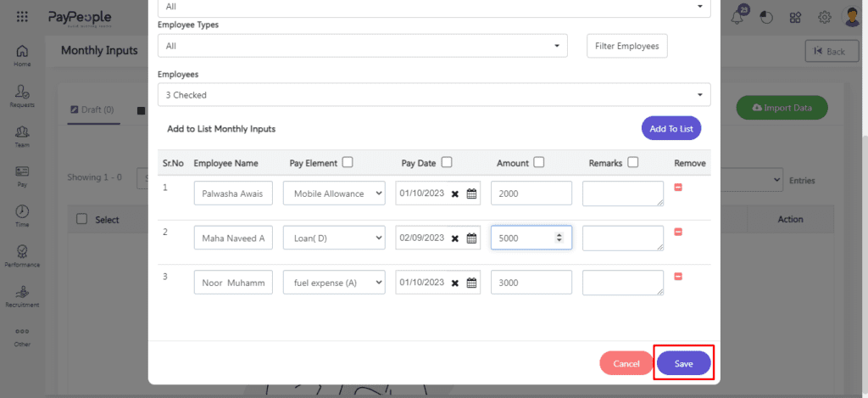Enable the Amount header checkbox
The height and width of the screenshot is (398, 868).
click(x=539, y=163)
